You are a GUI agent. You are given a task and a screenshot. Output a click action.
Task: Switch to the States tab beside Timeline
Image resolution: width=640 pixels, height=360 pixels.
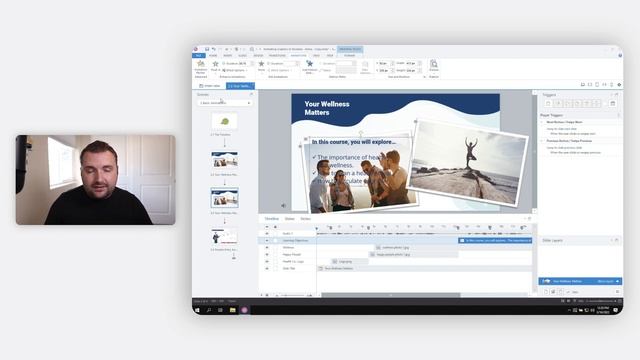click(x=289, y=219)
